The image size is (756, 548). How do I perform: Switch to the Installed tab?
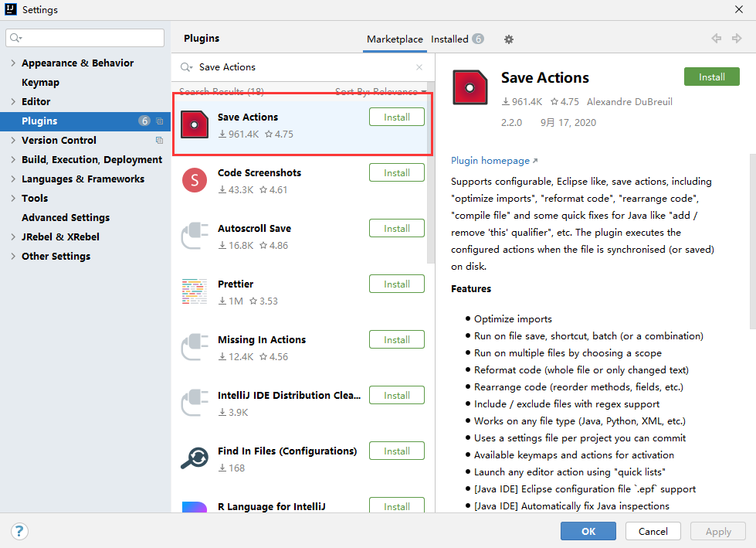(x=457, y=39)
